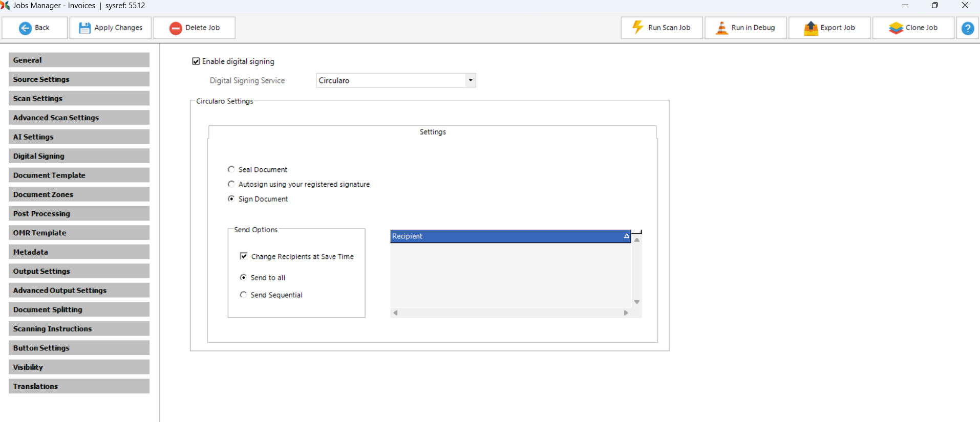Viewport: 980px width, 422px height.
Task: Run Scan Job via lightning icon
Action: point(637,28)
